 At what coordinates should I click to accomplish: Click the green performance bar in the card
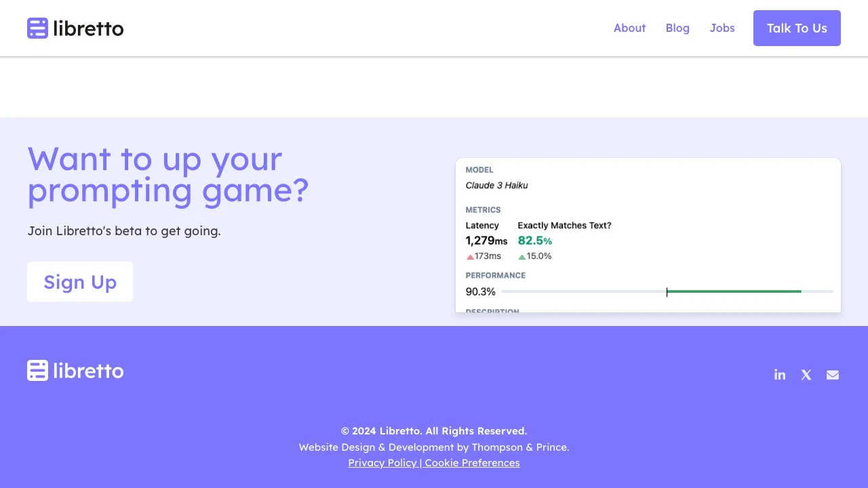point(734,291)
